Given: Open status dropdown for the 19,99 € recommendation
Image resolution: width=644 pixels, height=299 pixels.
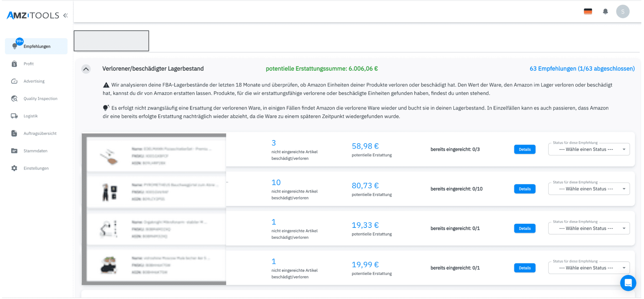Looking at the screenshot, I should tap(589, 268).
